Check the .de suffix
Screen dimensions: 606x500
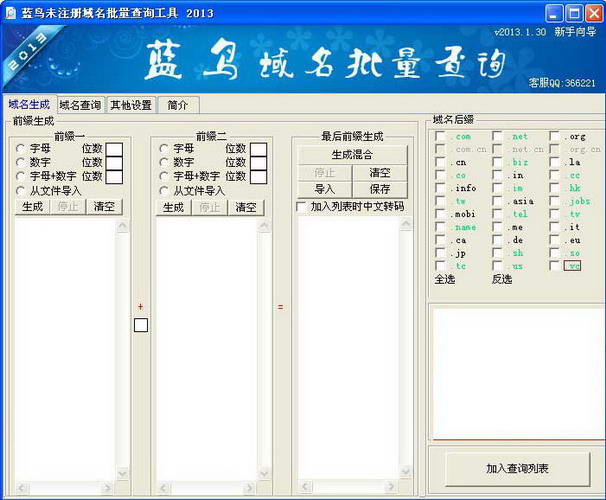tap(497, 240)
